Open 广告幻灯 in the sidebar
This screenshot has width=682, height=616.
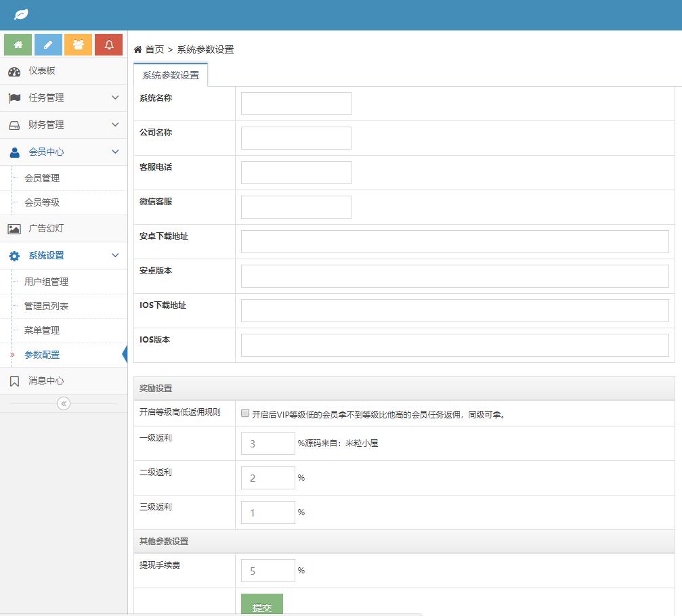click(x=45, y=229)
